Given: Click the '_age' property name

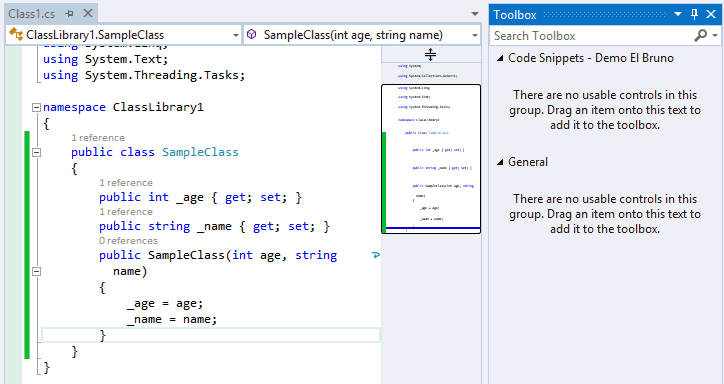Looking at the screenshot, I should [190, 198].
